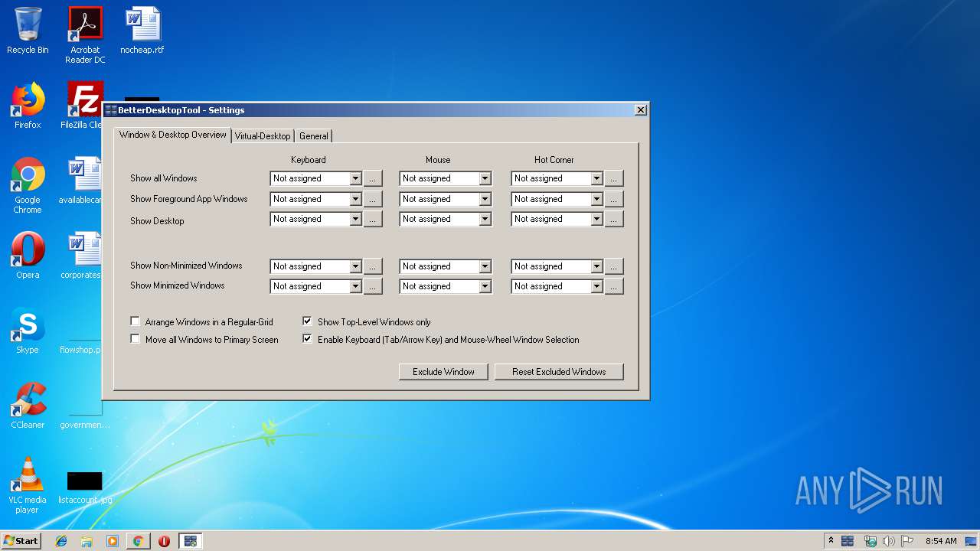
Task: Select the Firefox desktop shortcut
Action: (28, 106)
